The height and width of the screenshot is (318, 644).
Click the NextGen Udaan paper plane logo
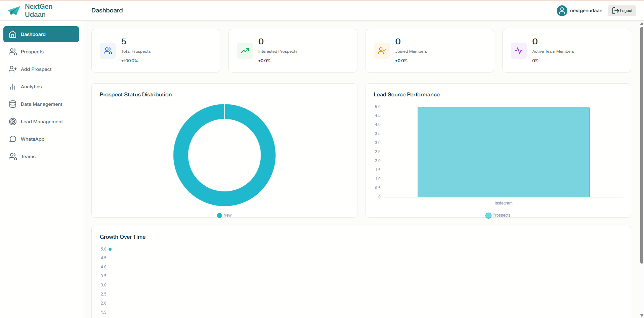click(13, 10)
